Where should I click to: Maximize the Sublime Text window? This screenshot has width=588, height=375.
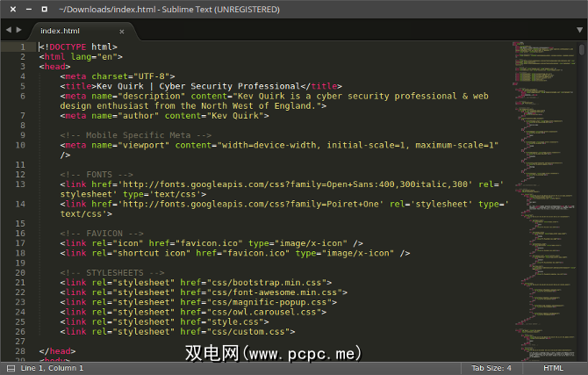[43, 8]
